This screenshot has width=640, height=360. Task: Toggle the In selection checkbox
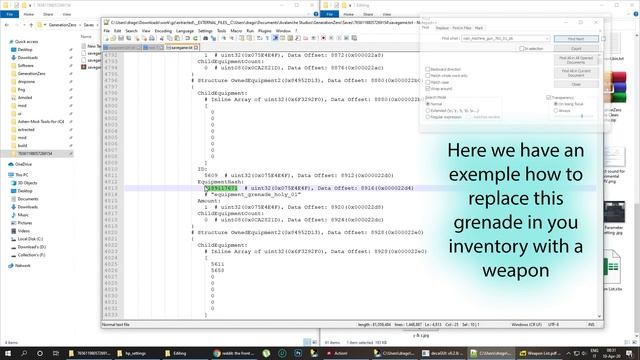[521, 49]
